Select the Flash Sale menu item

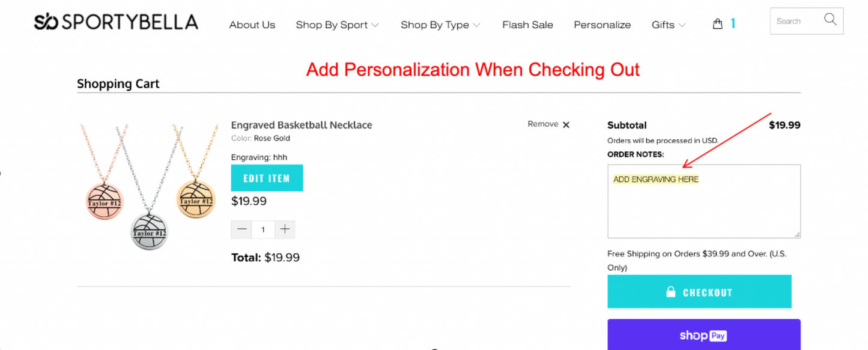click(x=527, y=25)
